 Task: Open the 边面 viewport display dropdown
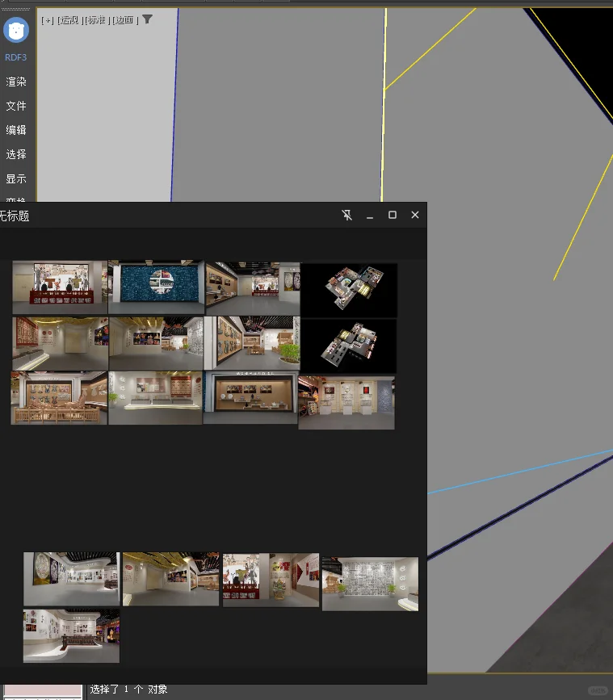(124, 20)
